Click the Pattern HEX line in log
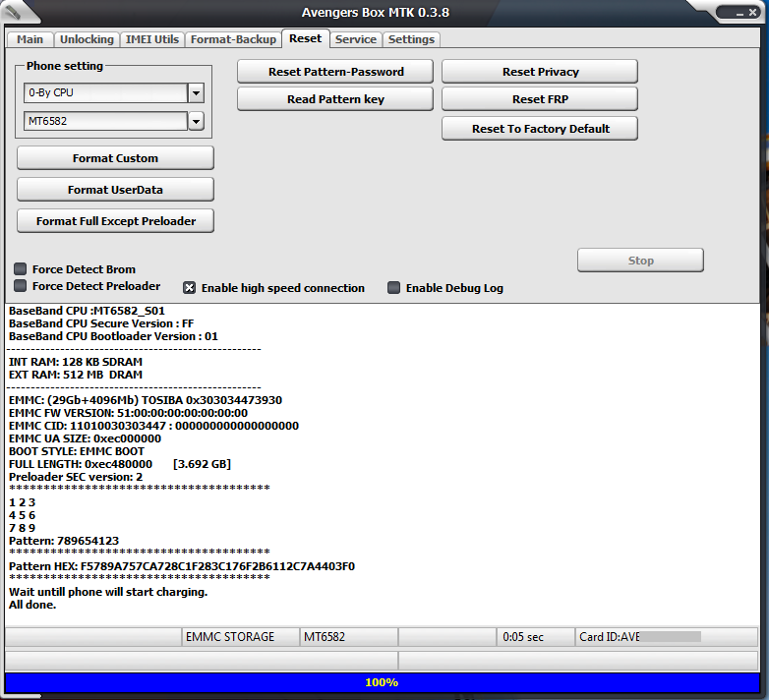The height and width of the screenshot is (700, 769). (x=182, y=566)
